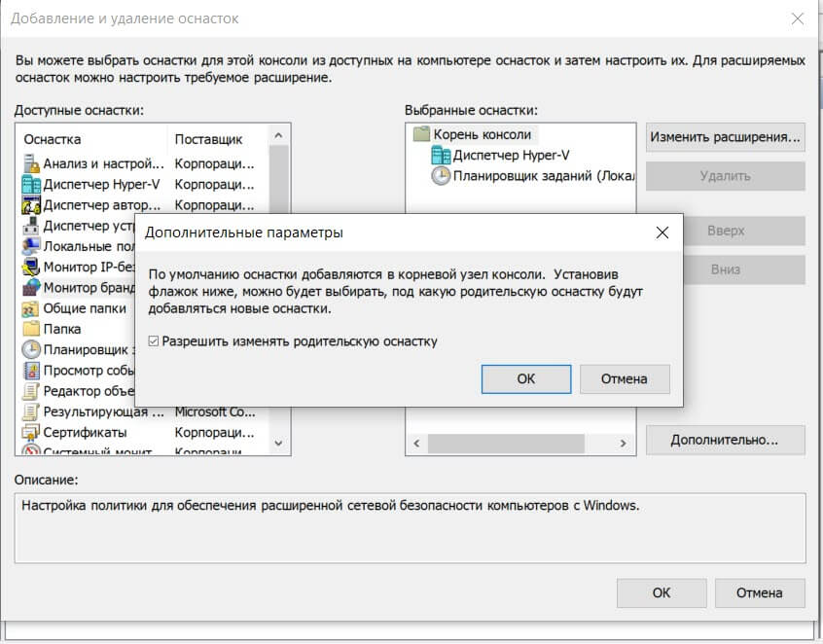Click Планировщик заданий clock icon in selected snap-ins

click(441, 176)
